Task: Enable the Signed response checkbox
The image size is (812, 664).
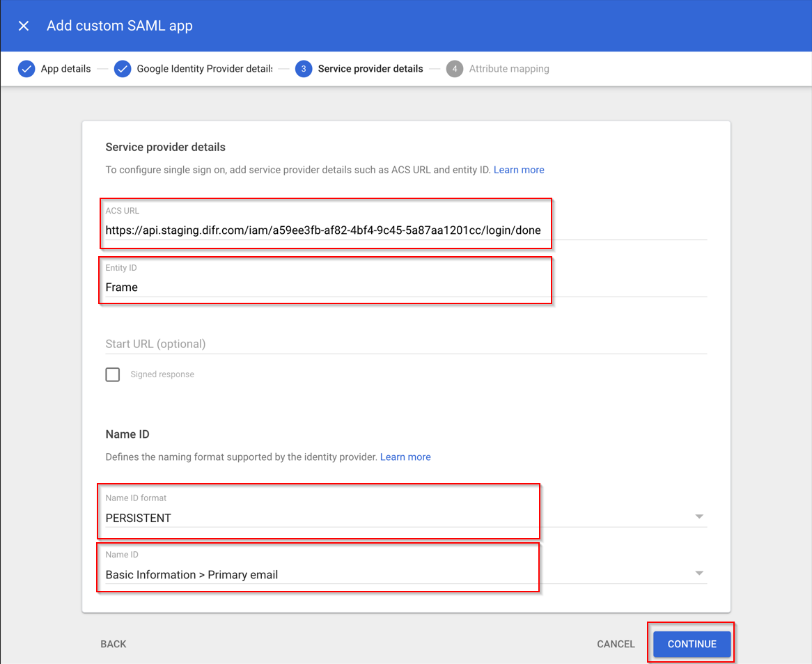Action: point(113,374)
